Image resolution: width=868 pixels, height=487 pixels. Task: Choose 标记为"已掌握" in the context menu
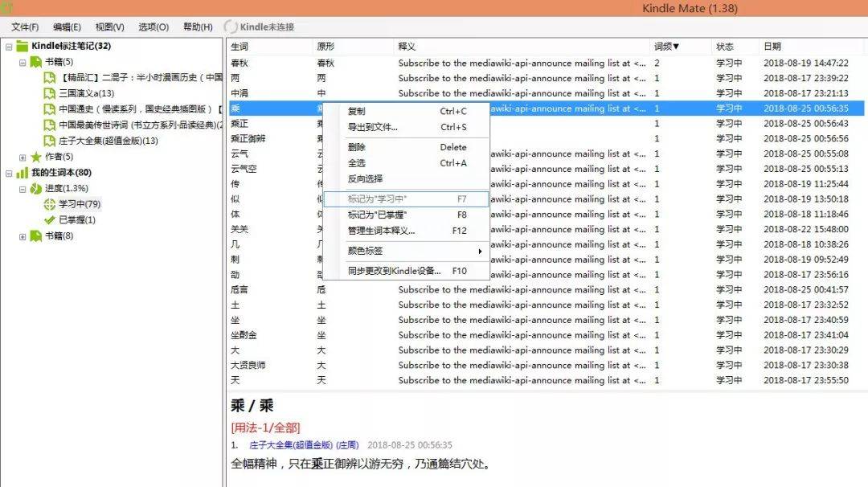407,215
